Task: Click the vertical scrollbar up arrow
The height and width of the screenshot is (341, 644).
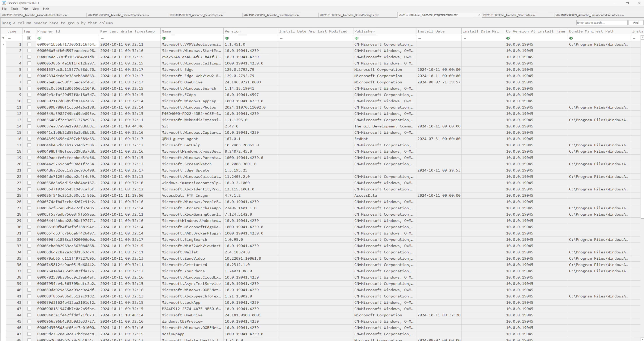Action: coord(642,37)
